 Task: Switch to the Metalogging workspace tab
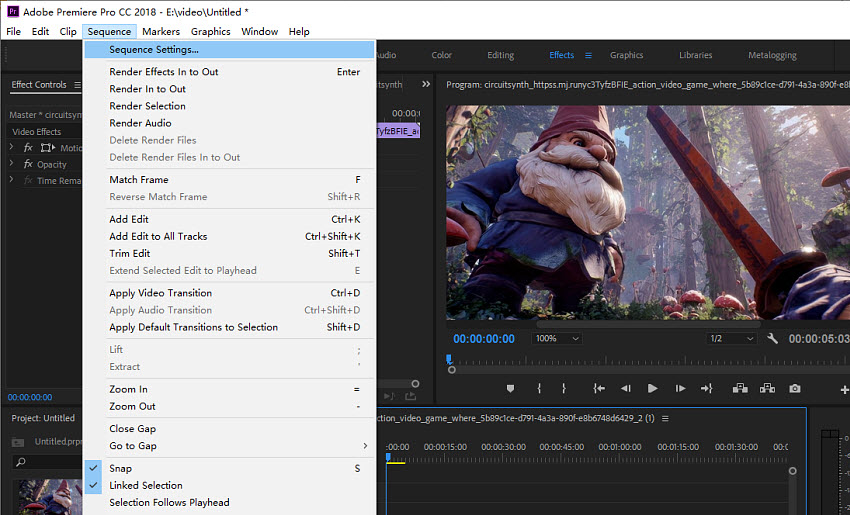[772, 55]
